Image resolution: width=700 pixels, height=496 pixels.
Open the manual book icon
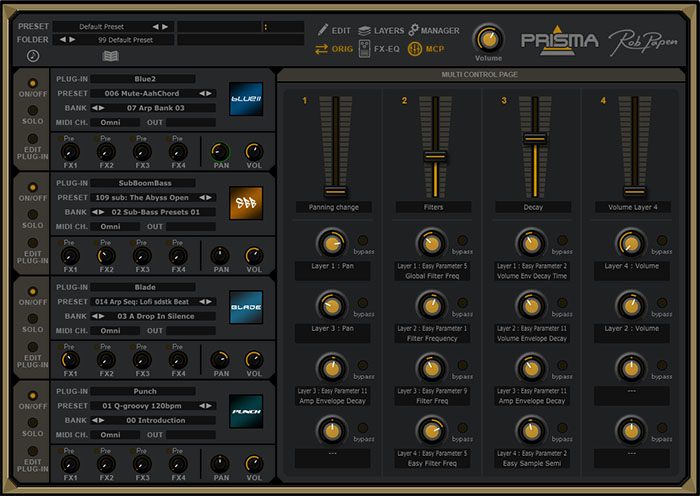(111, 56)
